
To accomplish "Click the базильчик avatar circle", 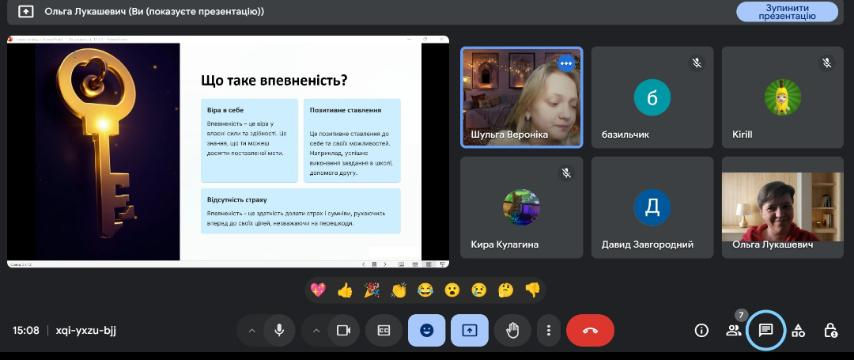I will pyautogui.click(x=652, y=97).
